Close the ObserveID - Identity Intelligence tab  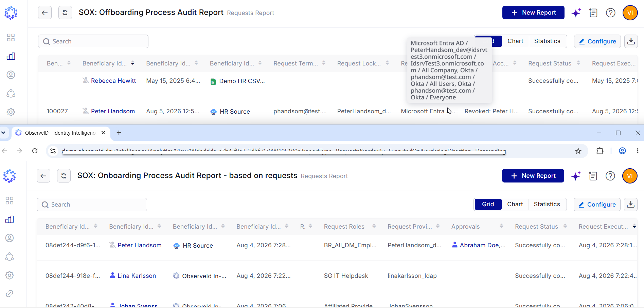tap(103, 133)
